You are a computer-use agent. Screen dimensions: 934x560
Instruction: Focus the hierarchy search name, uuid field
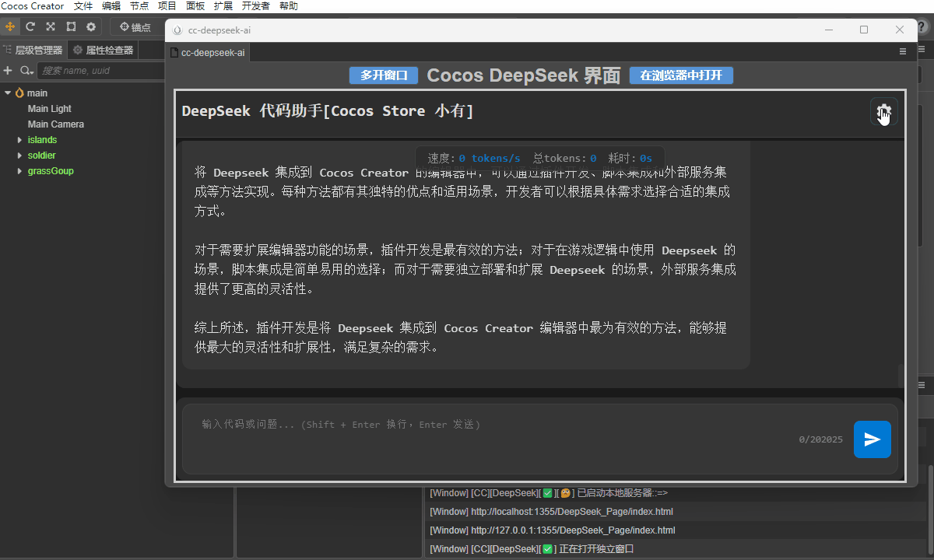101,71
